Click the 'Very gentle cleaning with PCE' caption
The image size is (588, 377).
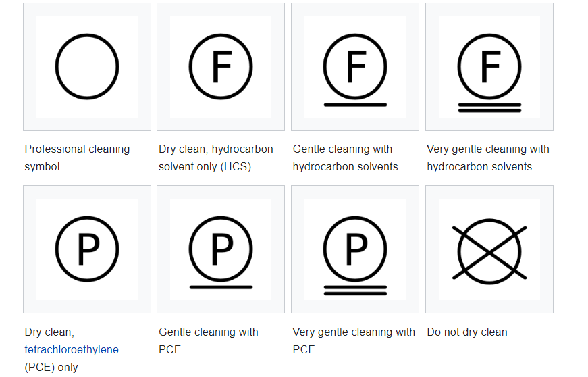354,341
